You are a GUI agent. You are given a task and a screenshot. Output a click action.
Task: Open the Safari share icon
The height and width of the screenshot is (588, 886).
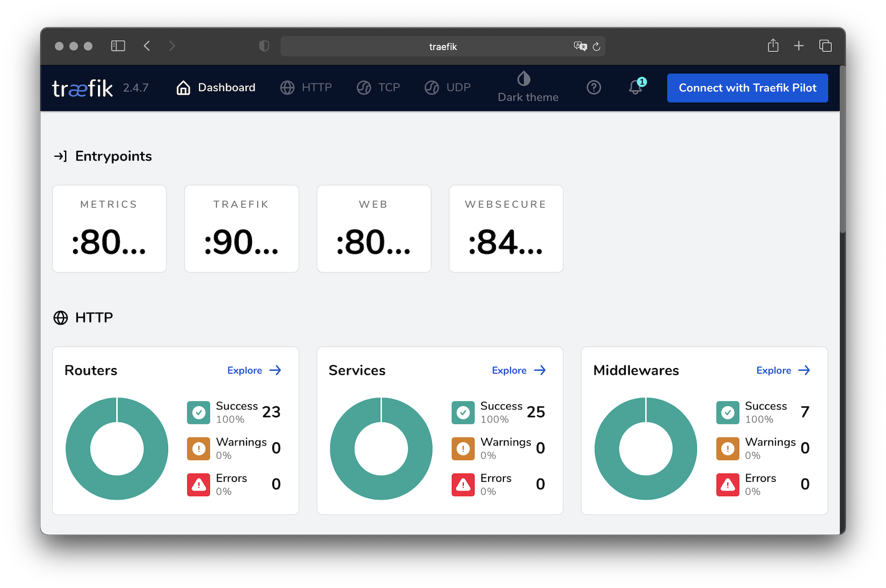[773, 45]
